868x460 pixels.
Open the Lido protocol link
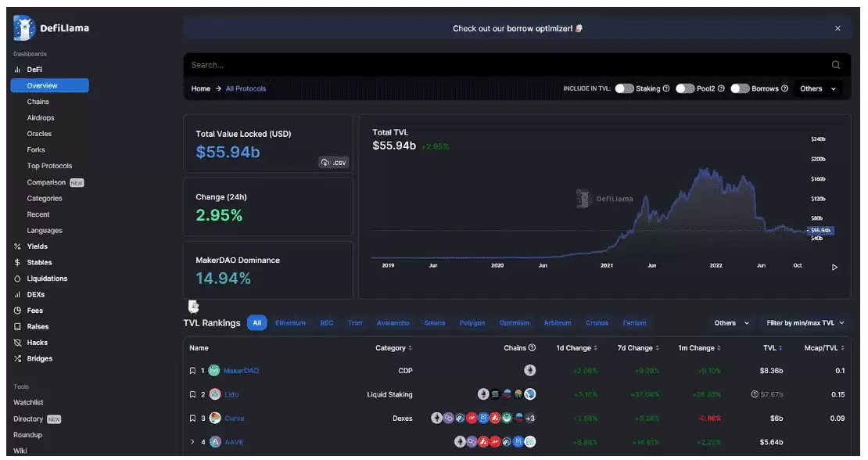pos(231,394)
